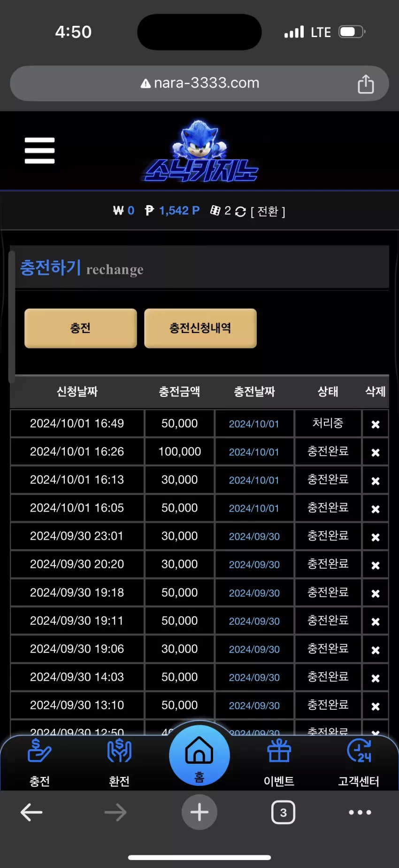Image resolution: width=399 pixels, height=868 pixels.
Task: Tap the browser share icon
Action: pos(366,84)
